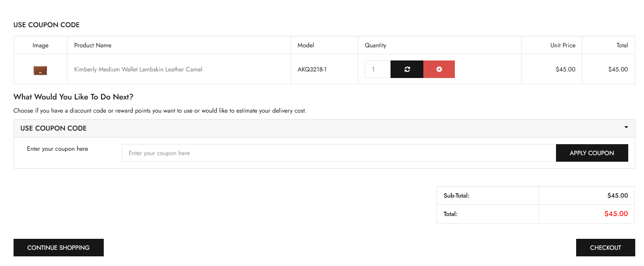Click the Sub-Total amount $45.00
Image resolution: width=644 pixels, height=266 pixels.
pyautogui.click(x=618, y=195)
